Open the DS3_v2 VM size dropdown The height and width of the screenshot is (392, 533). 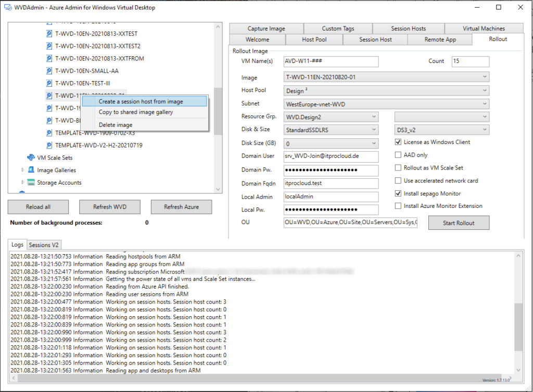[441, 129]
